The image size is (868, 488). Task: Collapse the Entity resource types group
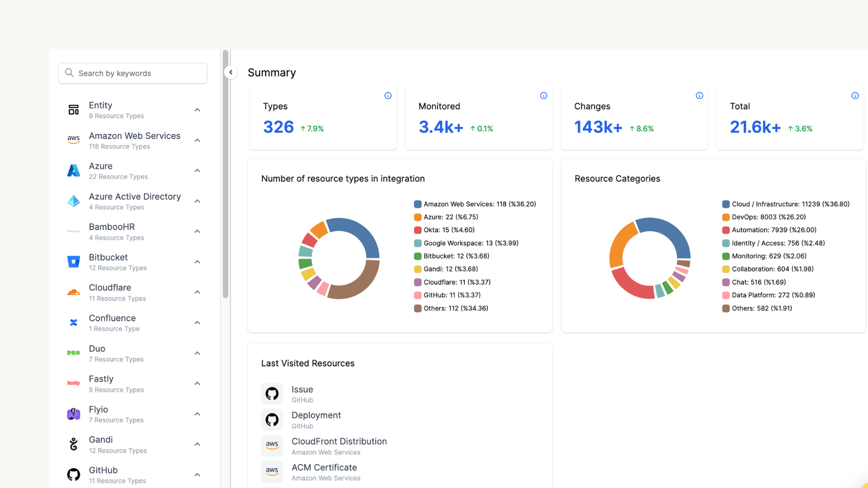[x=197, y=110]
